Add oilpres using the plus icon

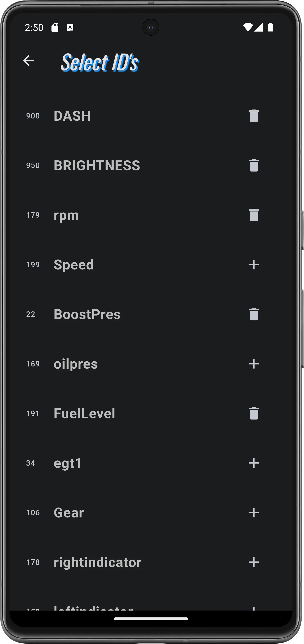(x=253, y=364)
